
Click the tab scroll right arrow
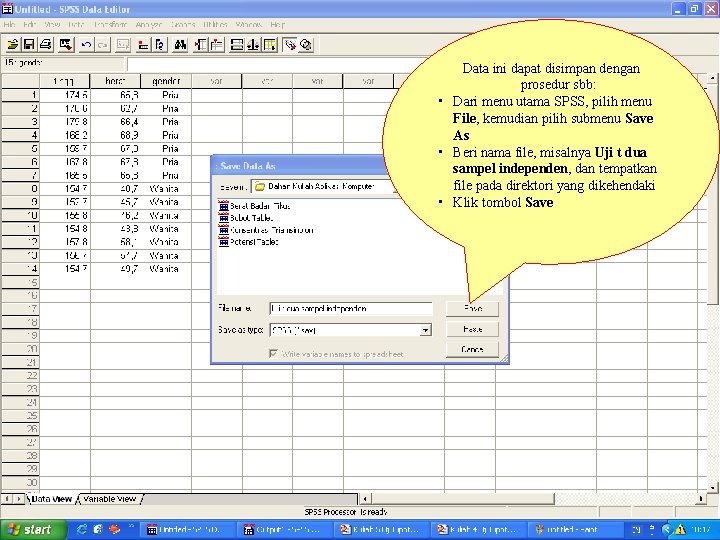click(x=18, y=499)
